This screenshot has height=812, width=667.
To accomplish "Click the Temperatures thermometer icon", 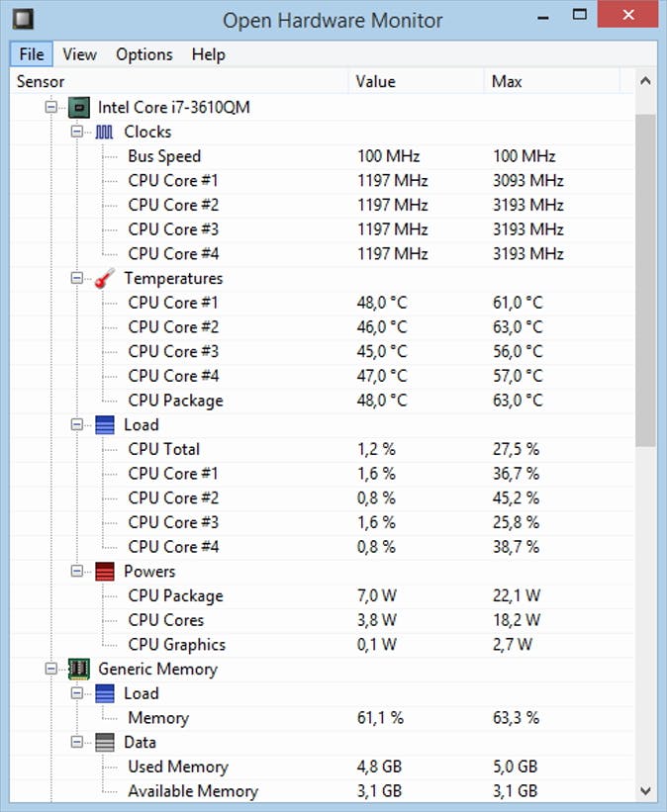I will (105, 279).
